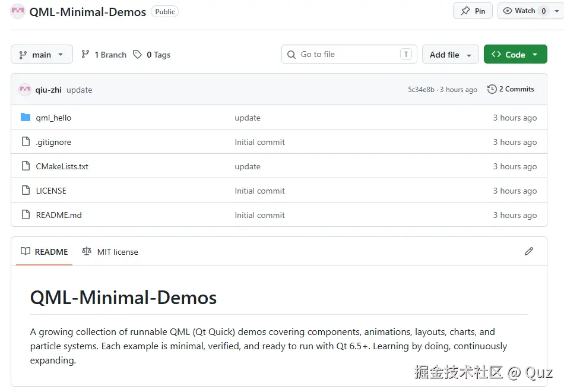The height and width of the screenshot is (392, 564).
Task: Open the qiu-zhi author link
Action: click(48, 90)
